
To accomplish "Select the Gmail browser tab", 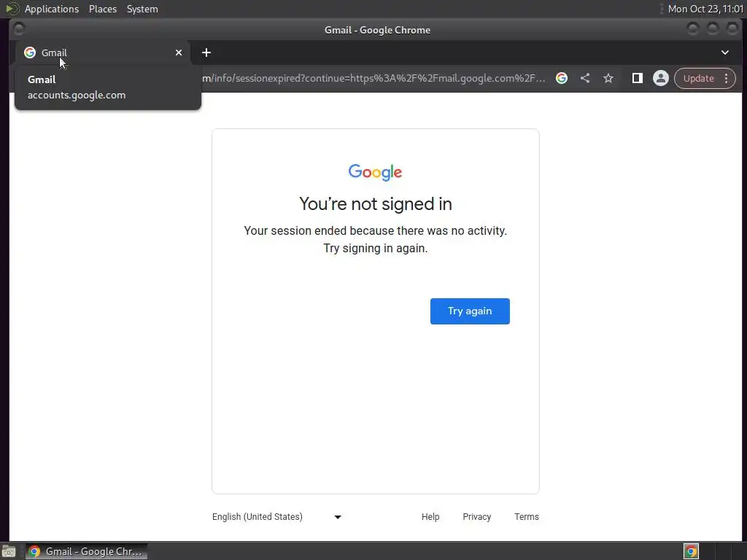I will point(102,52).
